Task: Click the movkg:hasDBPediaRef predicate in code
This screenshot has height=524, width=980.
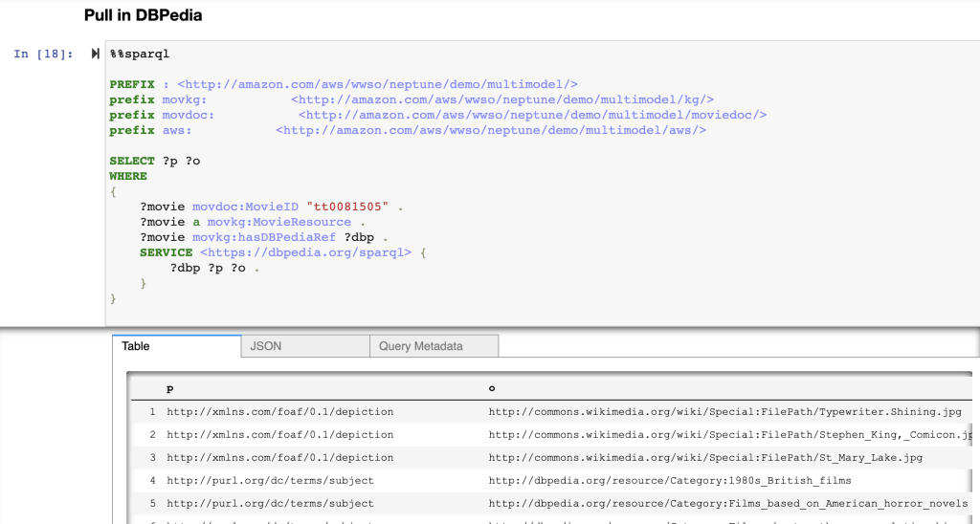Action: tap(264, 237)
